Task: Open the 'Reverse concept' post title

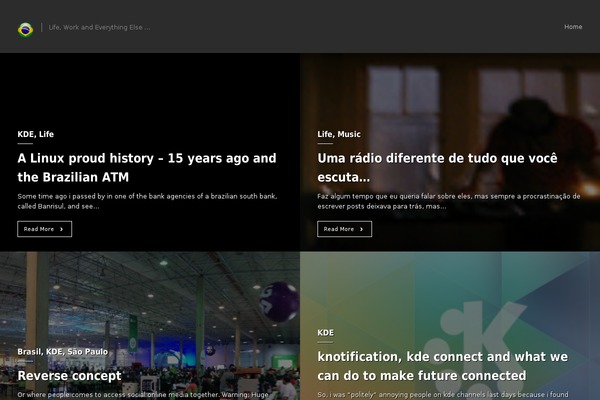Action: [x=69, y=376]
